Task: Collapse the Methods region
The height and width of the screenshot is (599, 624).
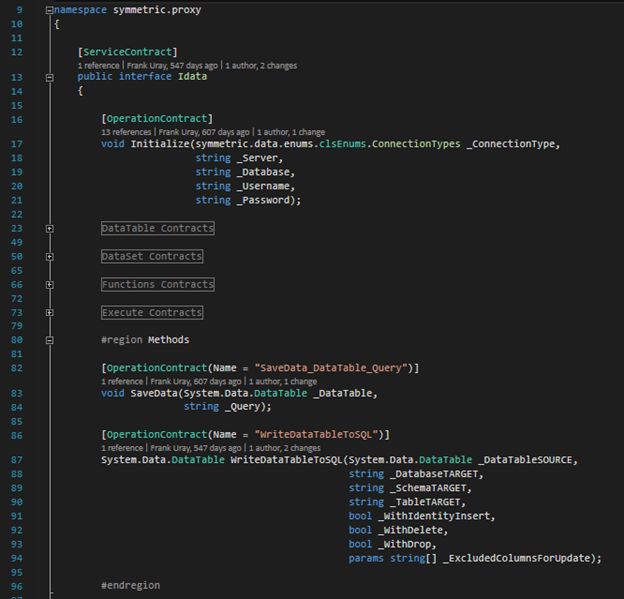Action: [49, 340]
